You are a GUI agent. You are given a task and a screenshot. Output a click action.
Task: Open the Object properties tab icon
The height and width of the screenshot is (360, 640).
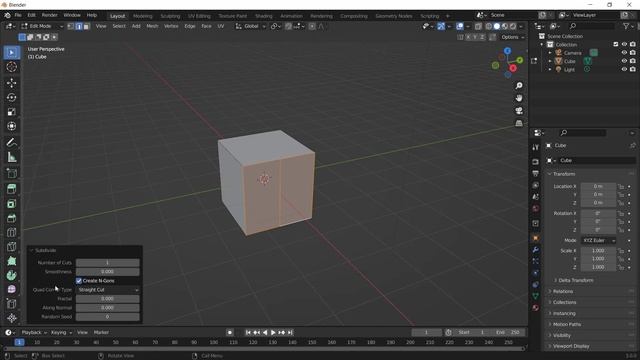(536, 238)
